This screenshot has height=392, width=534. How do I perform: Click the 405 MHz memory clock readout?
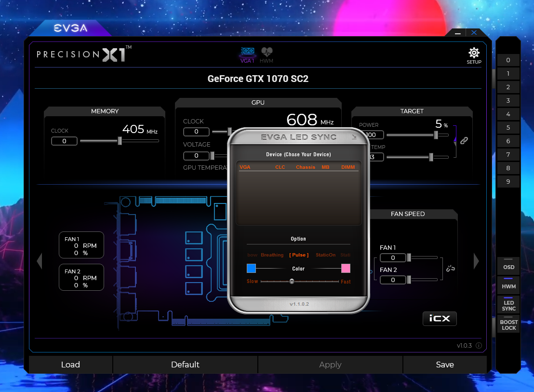140,129
